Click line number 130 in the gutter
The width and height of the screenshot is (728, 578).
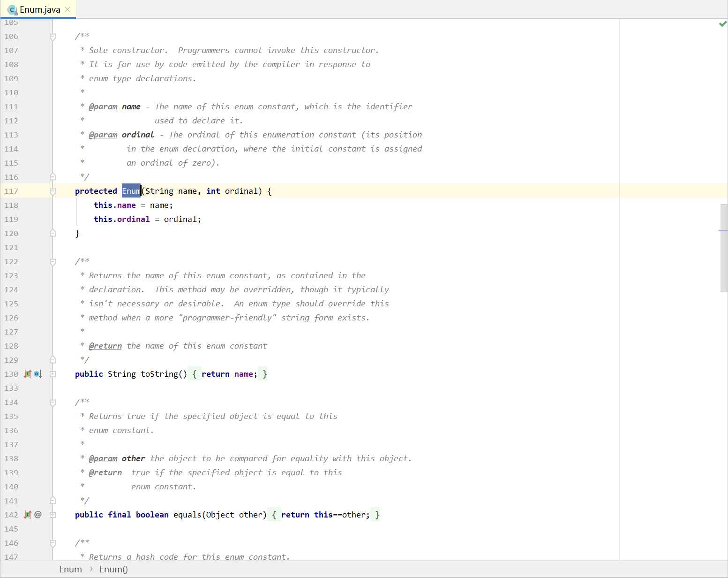click(x=11, y=374)
